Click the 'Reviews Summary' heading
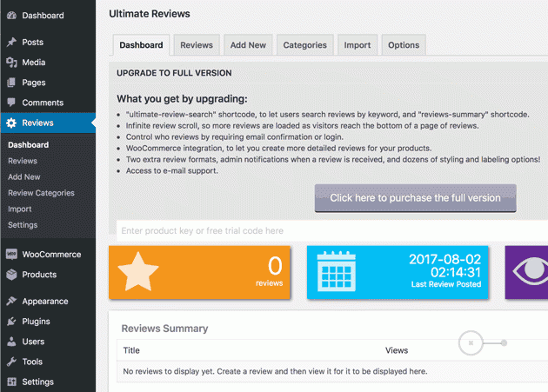Screen dimensions: 548x392 (x=164, y=329)
